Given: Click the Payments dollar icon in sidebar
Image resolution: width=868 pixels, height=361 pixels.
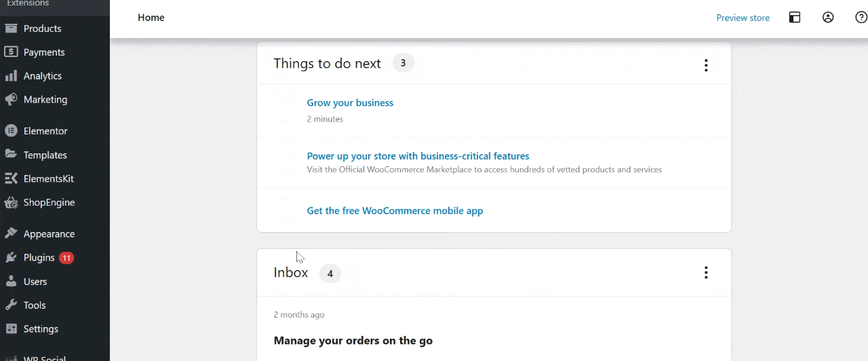Looking at the screenshot, I should [x=11, y=52].
